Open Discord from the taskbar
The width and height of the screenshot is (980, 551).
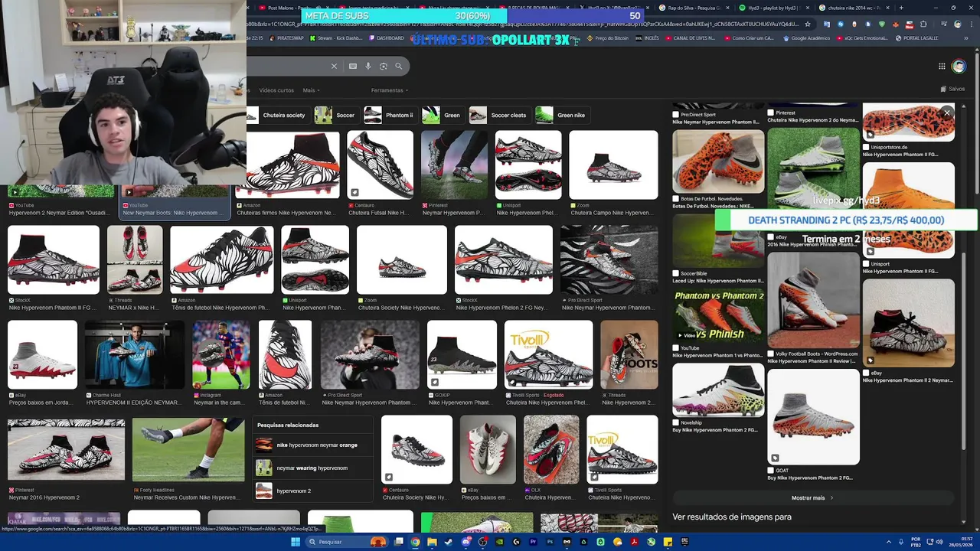465,542
